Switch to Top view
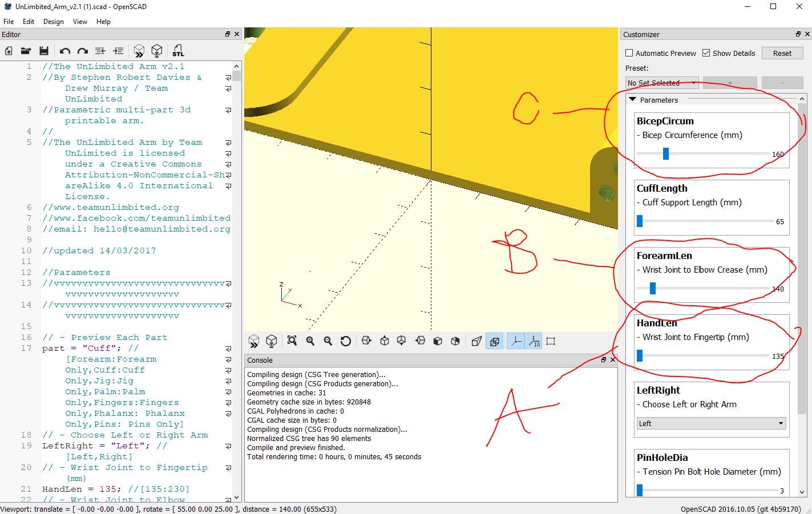812x514 pixels. [x=385, y=341]
